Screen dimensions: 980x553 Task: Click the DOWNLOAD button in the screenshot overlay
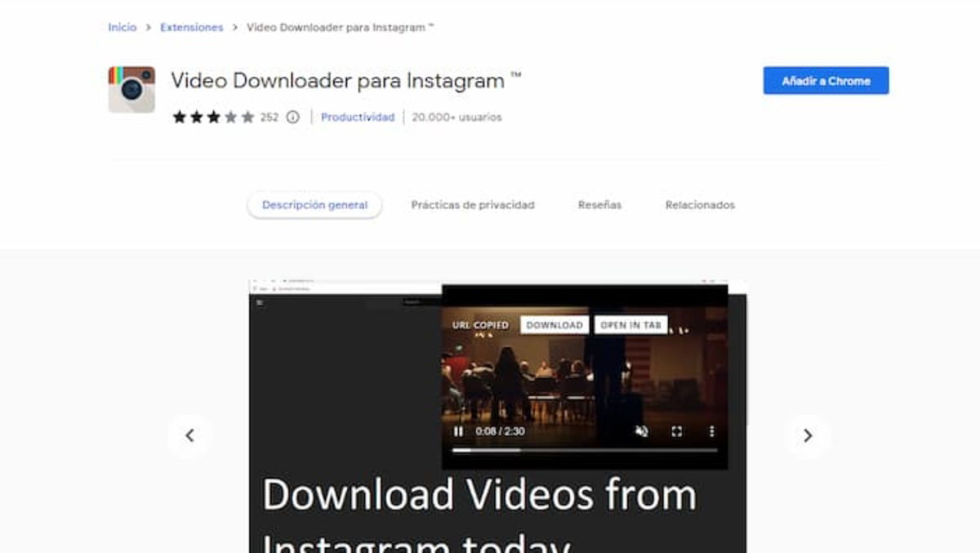(555, 323)
